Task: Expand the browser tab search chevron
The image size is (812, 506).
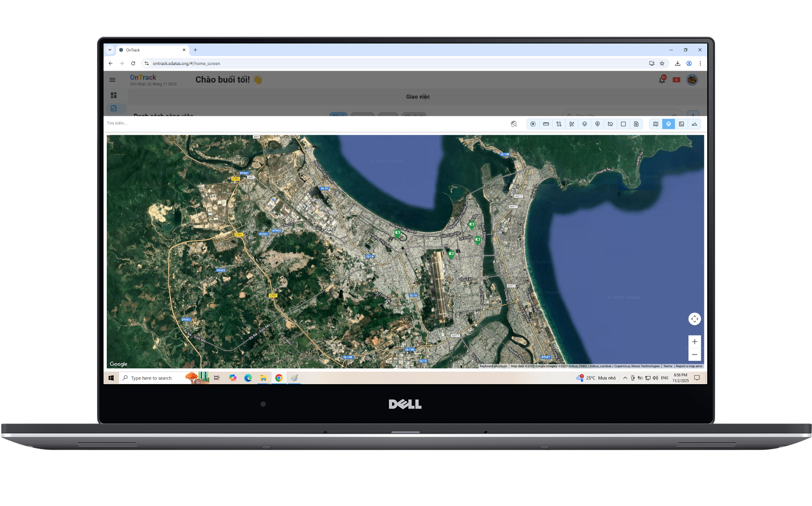Action: [110, 50]
